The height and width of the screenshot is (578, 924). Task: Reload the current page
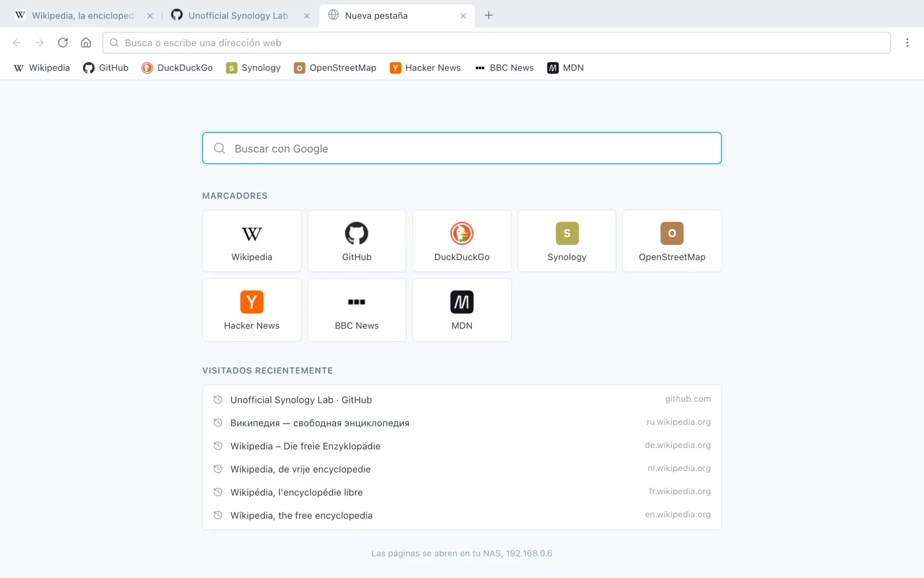pos(63,43)
